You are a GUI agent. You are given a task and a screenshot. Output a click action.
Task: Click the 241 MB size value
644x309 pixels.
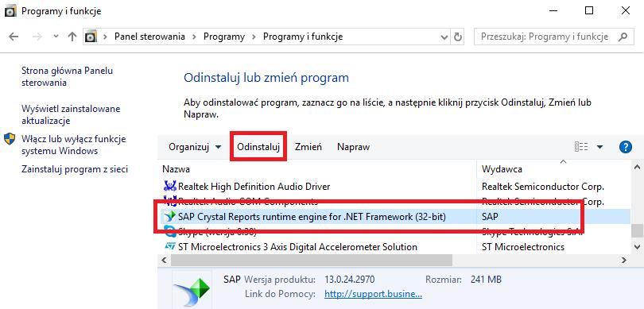click(486, 280)
